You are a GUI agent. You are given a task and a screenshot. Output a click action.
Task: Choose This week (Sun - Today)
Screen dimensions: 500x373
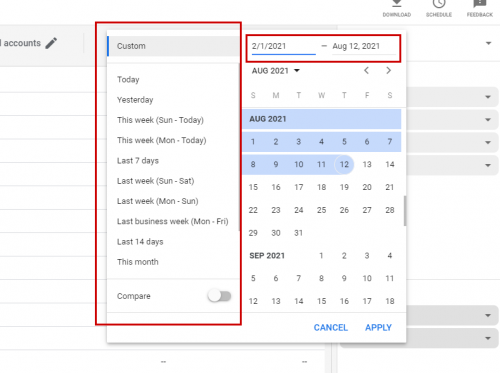coord(160,120)
